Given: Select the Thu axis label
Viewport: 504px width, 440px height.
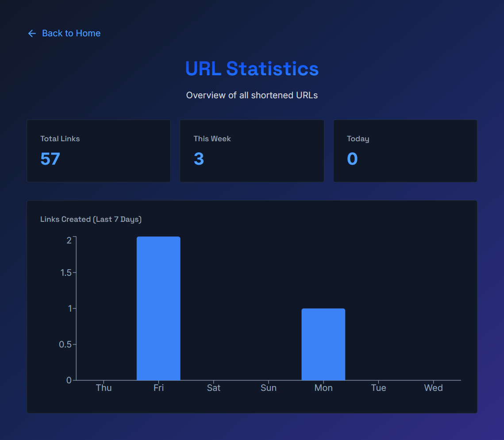Looking at the screenshot, I should click(x=104, y=387).
